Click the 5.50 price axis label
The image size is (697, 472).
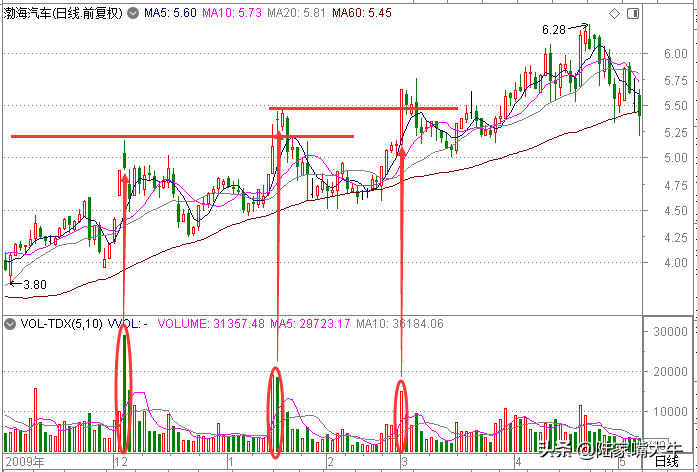[676, 106]
